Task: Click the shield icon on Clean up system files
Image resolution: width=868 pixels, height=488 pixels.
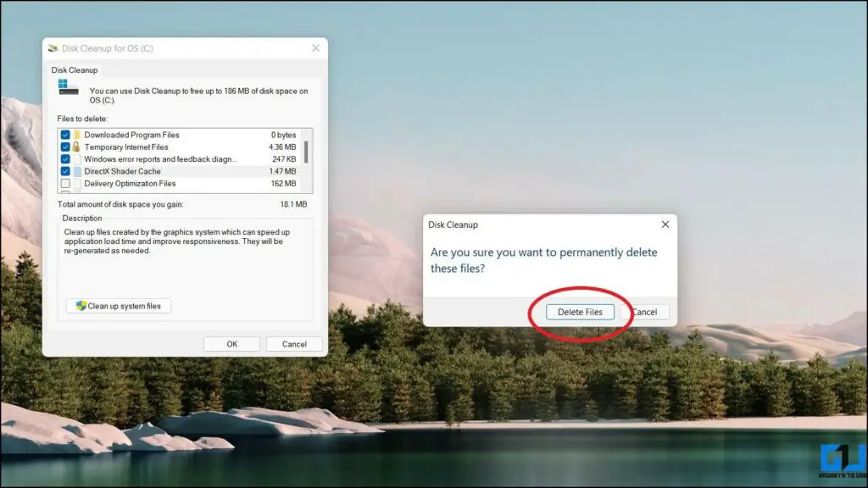Action: click(x=81, y=306)
